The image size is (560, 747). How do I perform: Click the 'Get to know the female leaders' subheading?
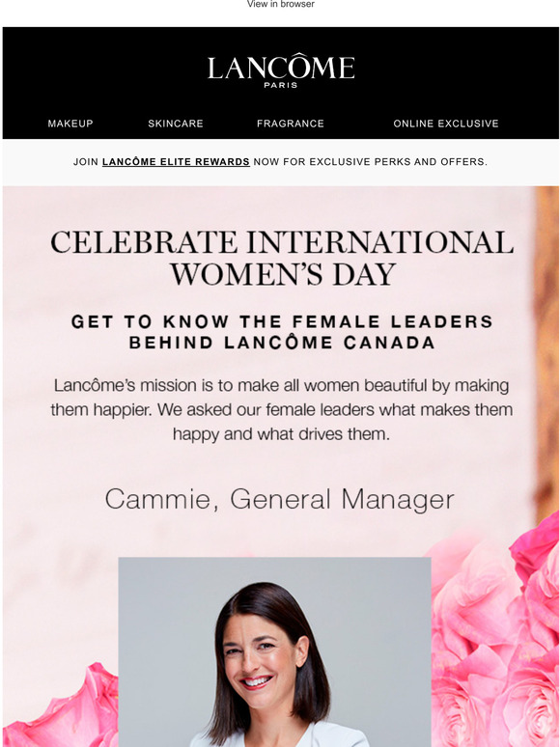pyautogui.click(x=282, y=332)
